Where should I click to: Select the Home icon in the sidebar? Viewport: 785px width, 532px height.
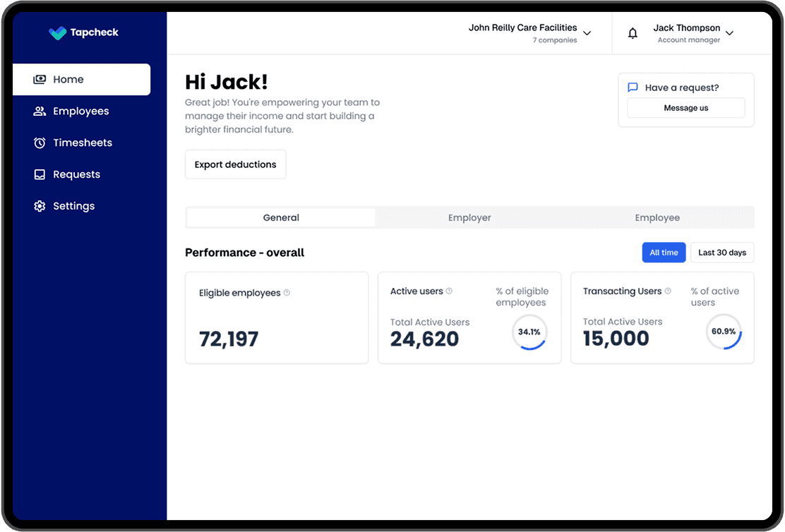click(x=40, y=79)
